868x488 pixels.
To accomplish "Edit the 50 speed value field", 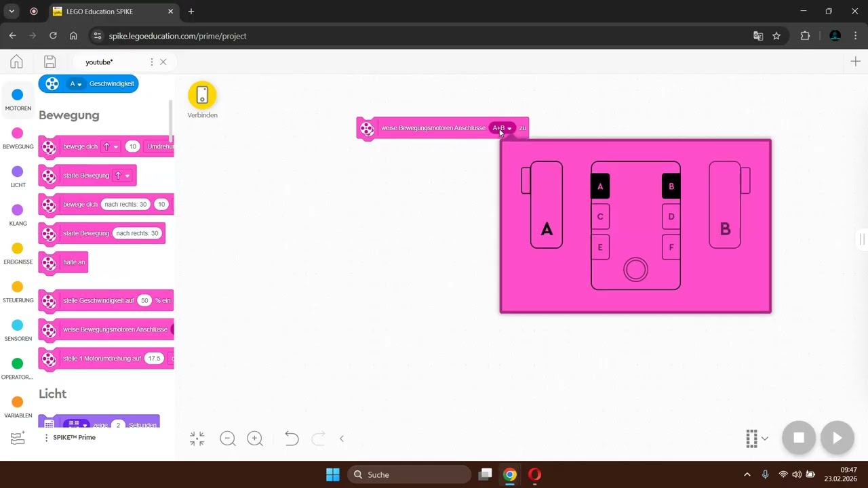I will (x=144, y=300).
